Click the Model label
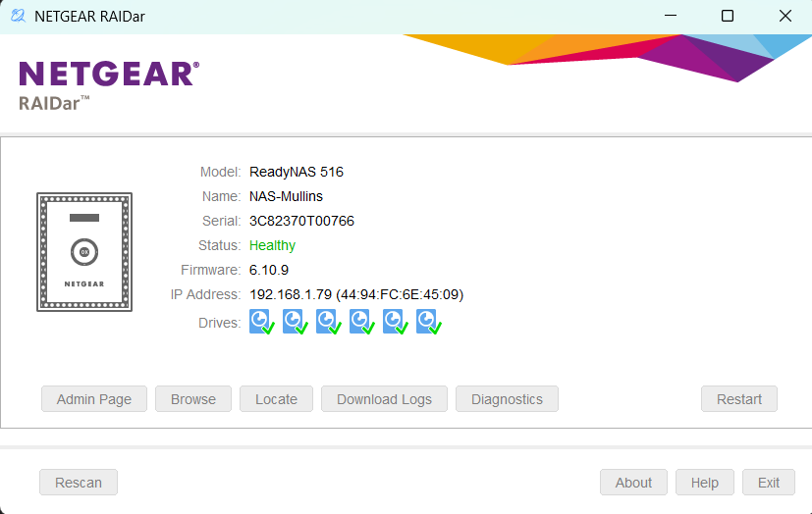This screenshot has height=514, width=812. [221, 172]
